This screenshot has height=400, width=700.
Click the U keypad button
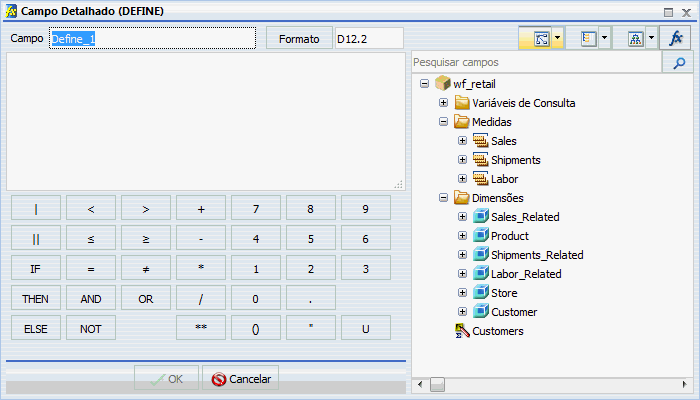(366, 329)
